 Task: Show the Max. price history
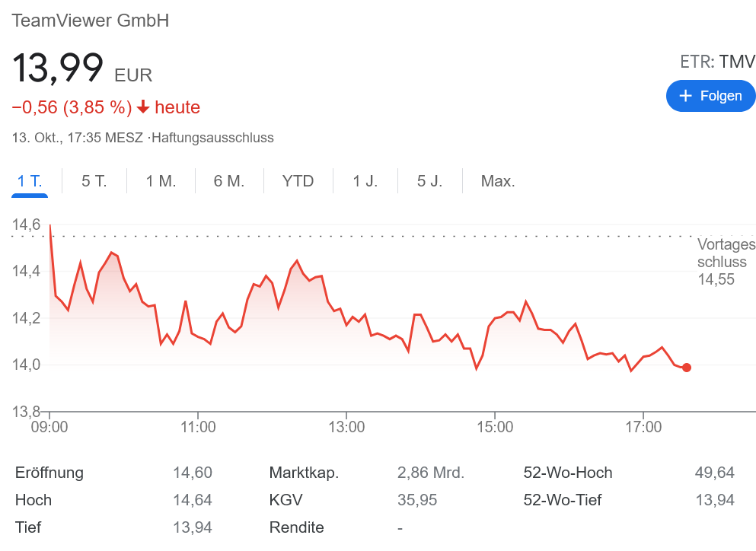[498, 181]
